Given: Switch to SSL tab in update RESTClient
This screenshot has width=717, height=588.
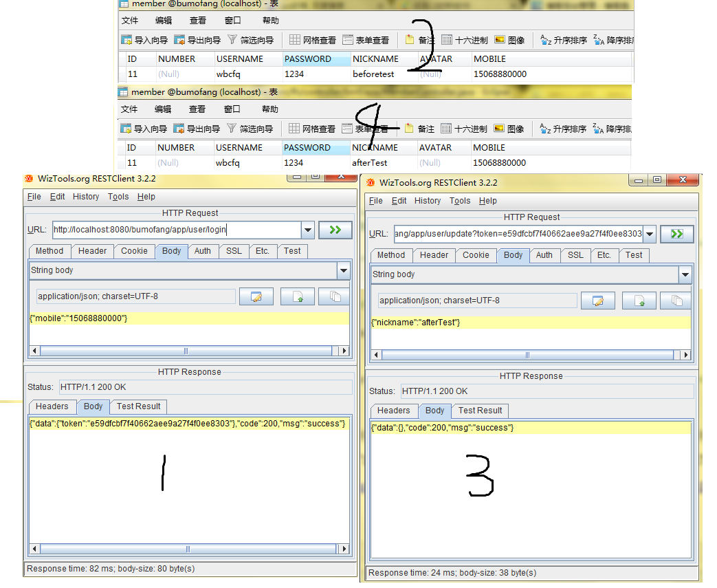Looking at the screenshot, I should [x=575, y=255].
